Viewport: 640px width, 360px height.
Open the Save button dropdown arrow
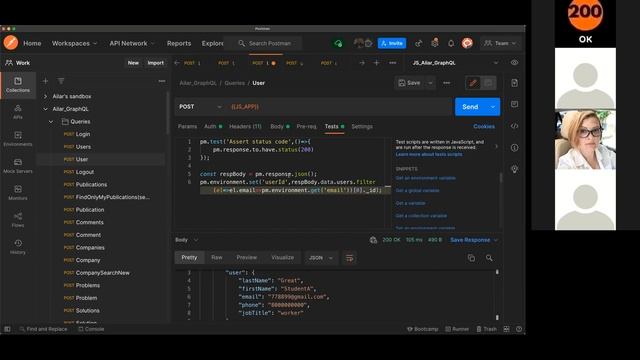pos(430,83)
